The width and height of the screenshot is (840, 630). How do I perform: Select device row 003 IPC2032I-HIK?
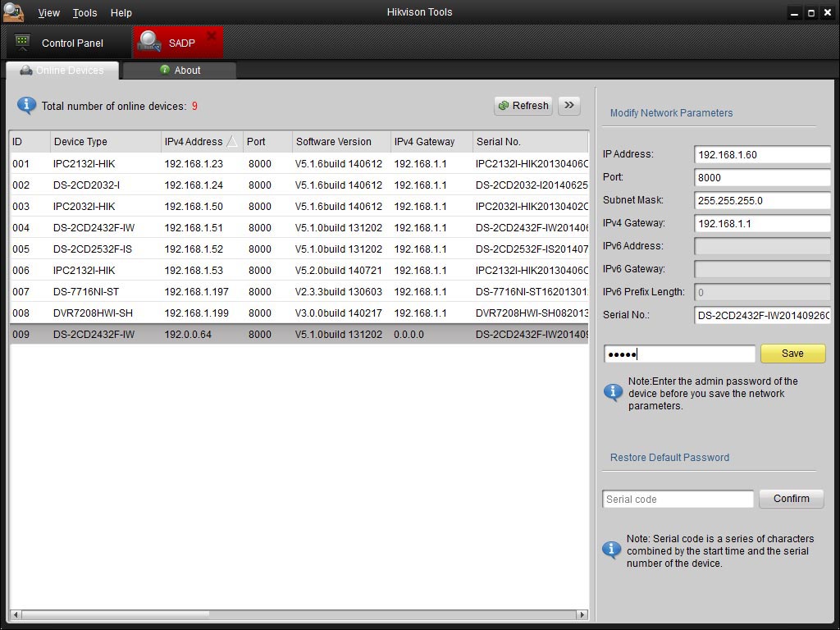click(x=299, y=206)
